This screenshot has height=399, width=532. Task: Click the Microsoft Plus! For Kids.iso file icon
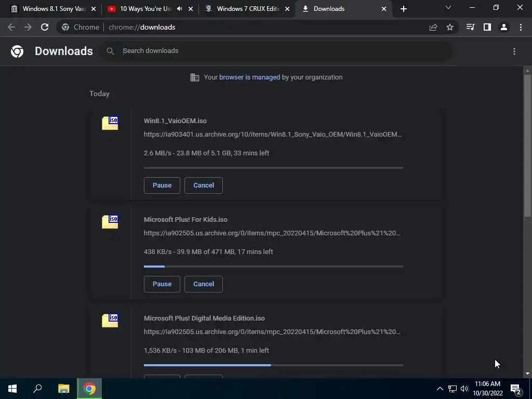[x=110, y=222]
